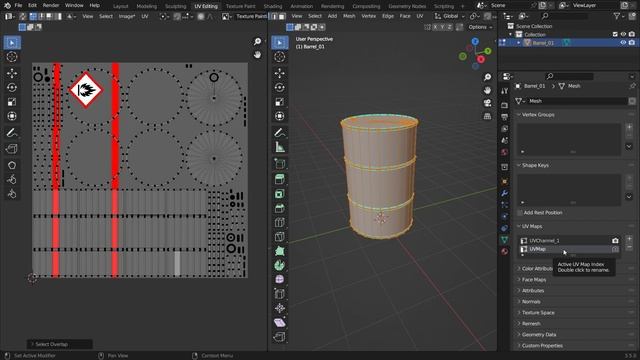
Task: Open the Render properties tab icon
Action: 504,105
